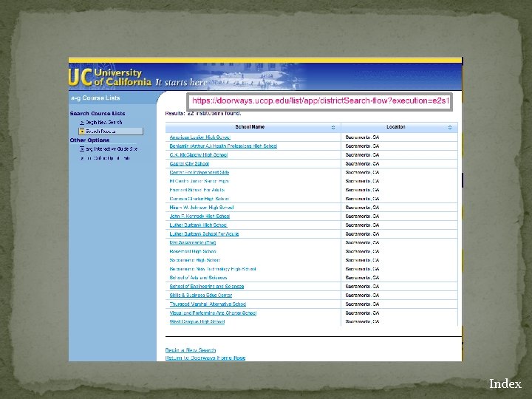532x399 pixels.
Task: Open Luther Burbank High School link
Action: point(198,225)
